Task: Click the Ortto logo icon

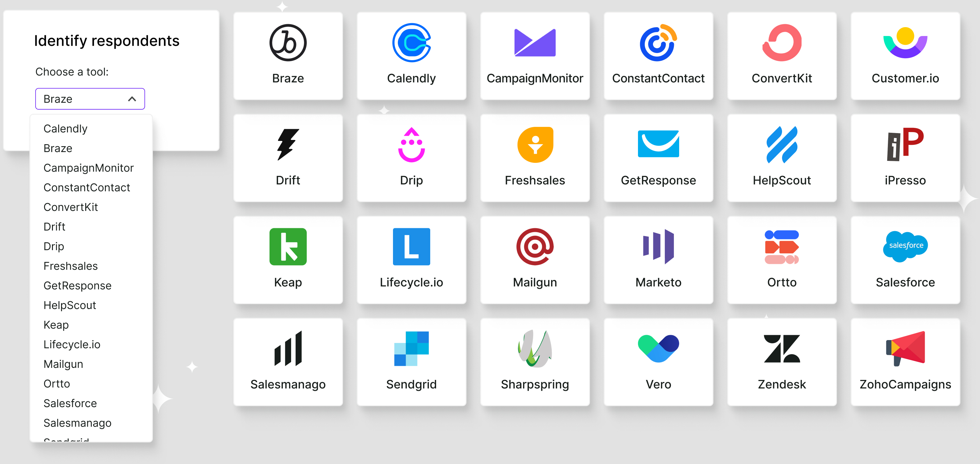Action: [782, 247]
